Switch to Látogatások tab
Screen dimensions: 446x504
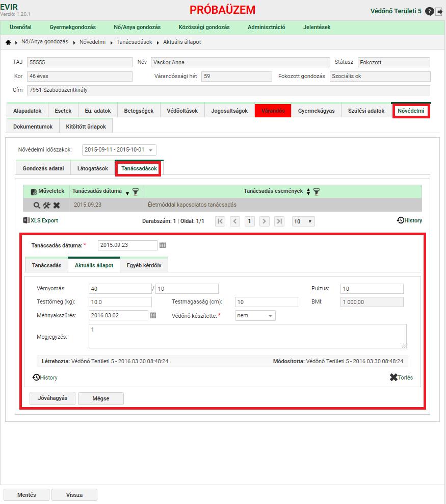coord(92,168)
